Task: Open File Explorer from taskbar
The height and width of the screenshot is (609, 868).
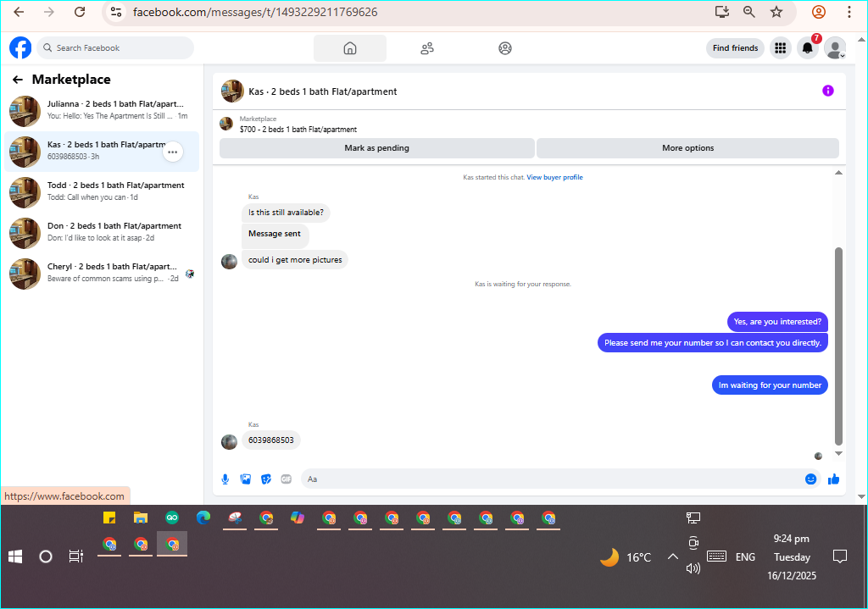Action: tap(141, 518)
